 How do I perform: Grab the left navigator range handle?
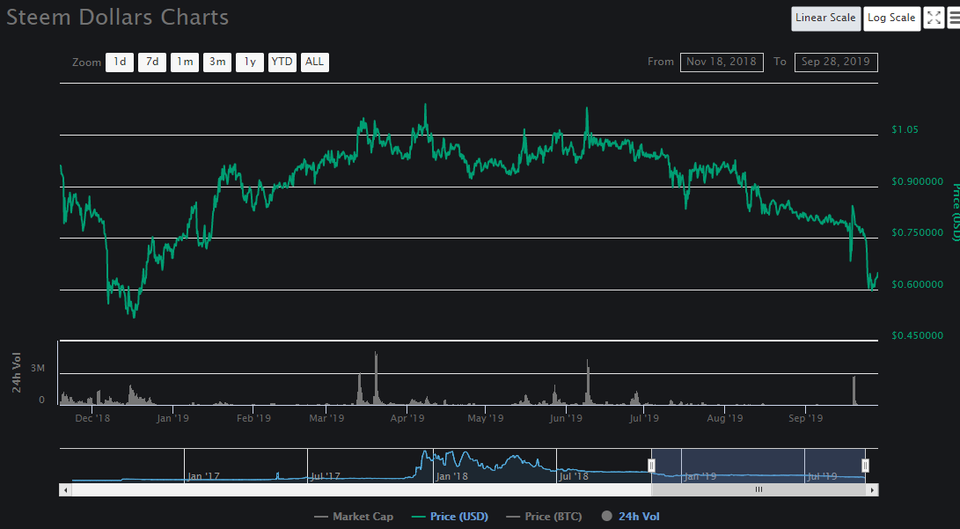[x=651, y=466]
